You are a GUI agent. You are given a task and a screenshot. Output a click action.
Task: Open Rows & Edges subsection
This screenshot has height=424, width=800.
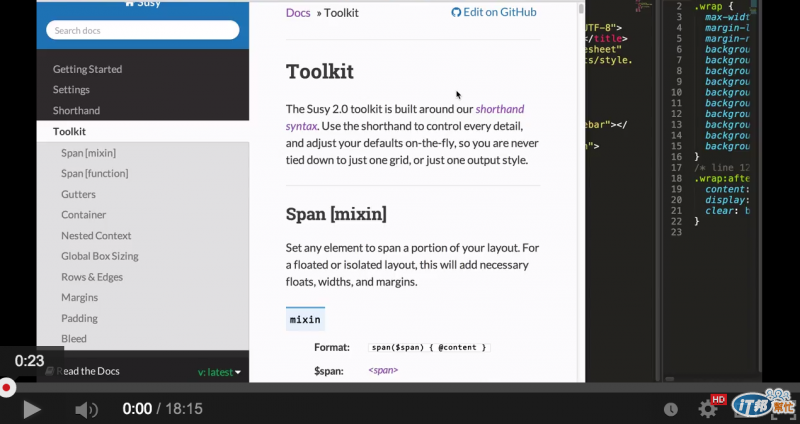pyautogui.click(x=92, y=277)
